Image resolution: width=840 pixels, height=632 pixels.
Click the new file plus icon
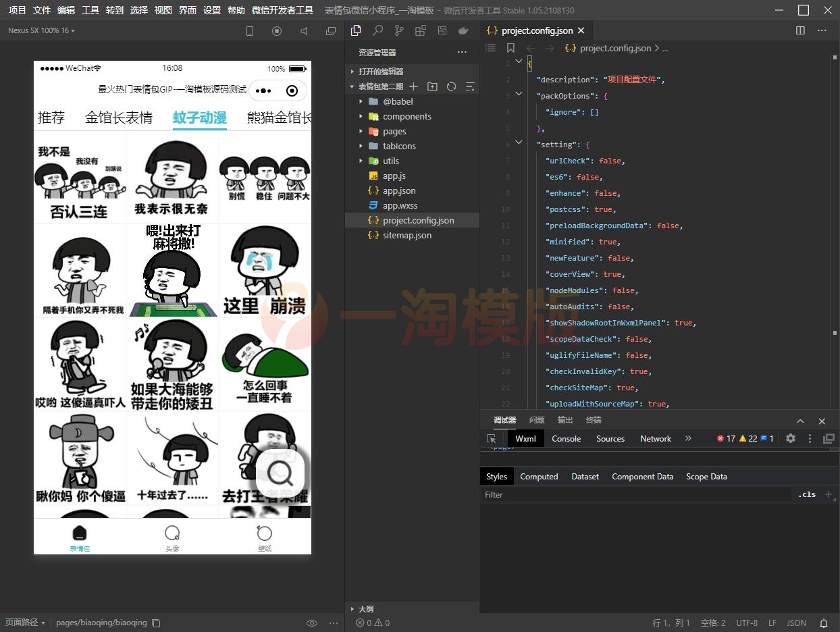click(x=414, y=86)
